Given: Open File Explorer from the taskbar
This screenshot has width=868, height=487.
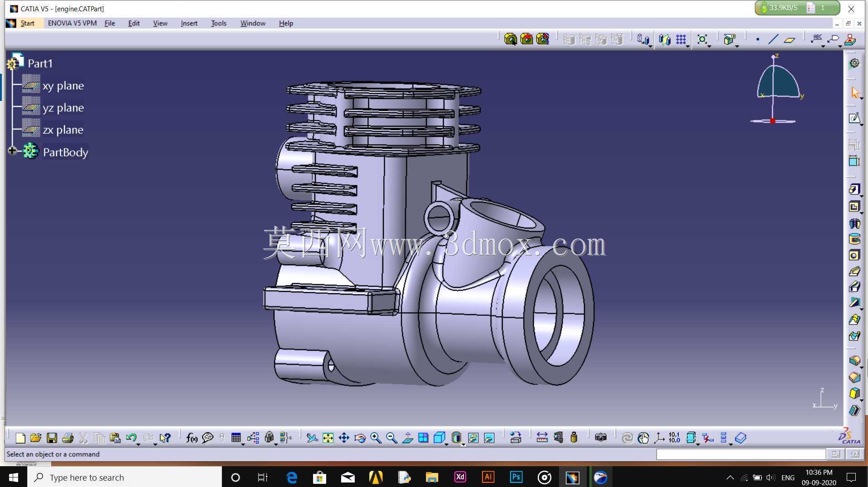Looking at the screenshot, I should [432, 477].
